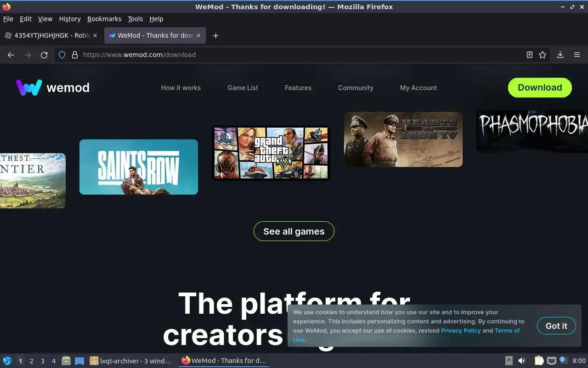Open the History menu
This screenshot has width=588, height=368.
click(x=70, y=19)
